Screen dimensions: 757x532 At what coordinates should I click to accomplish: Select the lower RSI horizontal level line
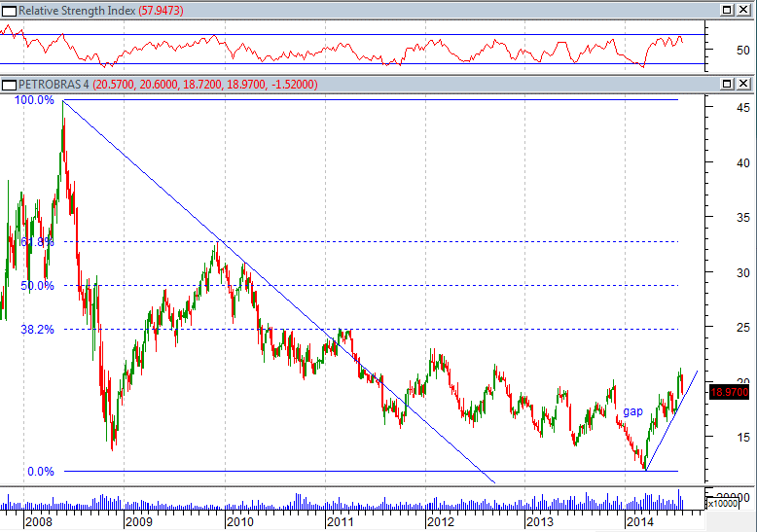(x=352, y=64)
